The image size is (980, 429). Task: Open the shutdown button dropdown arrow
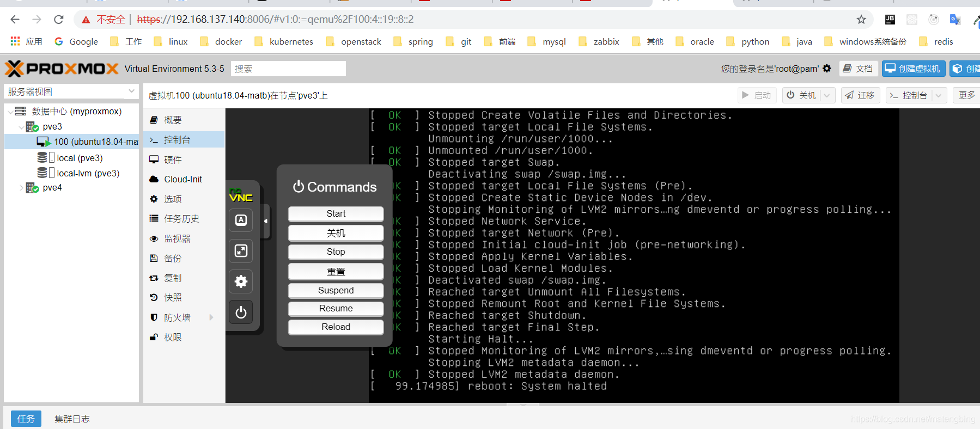[827, 95]
